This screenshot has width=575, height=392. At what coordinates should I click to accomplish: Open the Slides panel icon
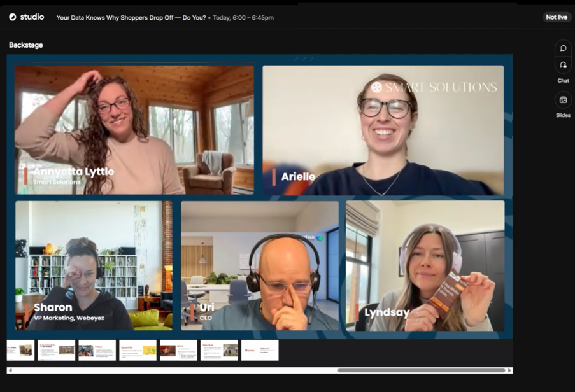coord(564,100)
